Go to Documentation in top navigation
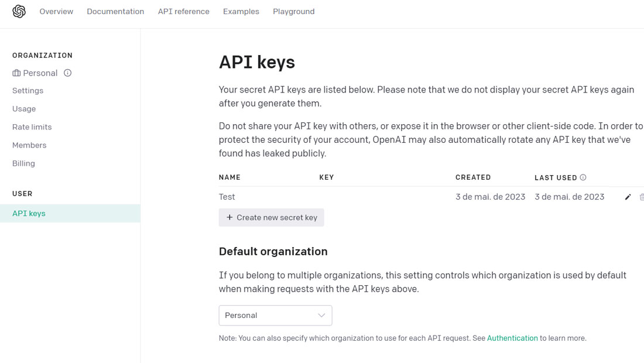 click(115, 12)
